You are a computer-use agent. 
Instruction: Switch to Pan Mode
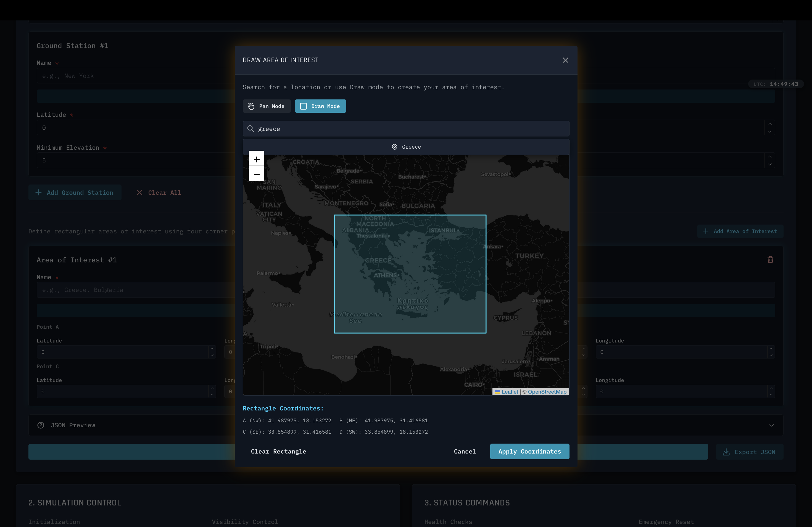[x=267, y=106]
